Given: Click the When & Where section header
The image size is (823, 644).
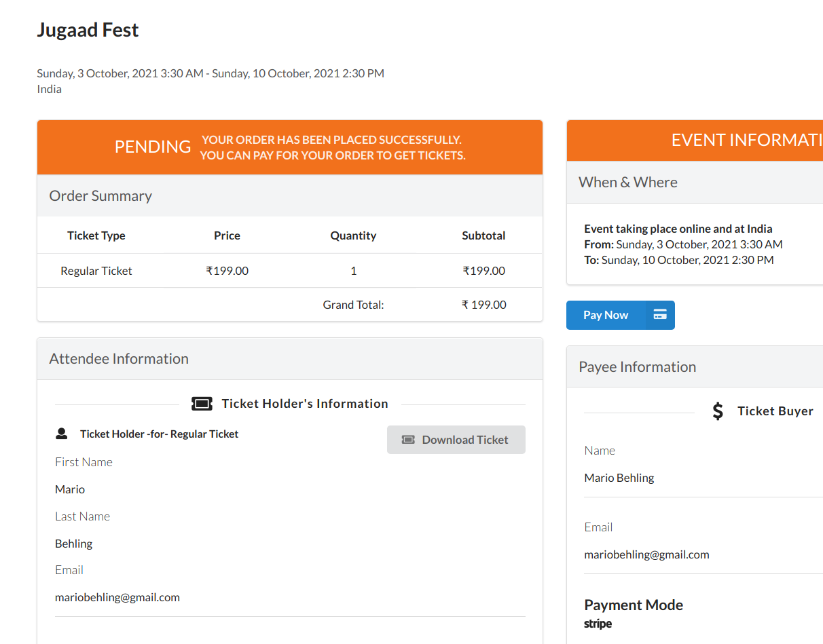Looking at the screenshot, I should pyautogui.click(x=627, y=183).
